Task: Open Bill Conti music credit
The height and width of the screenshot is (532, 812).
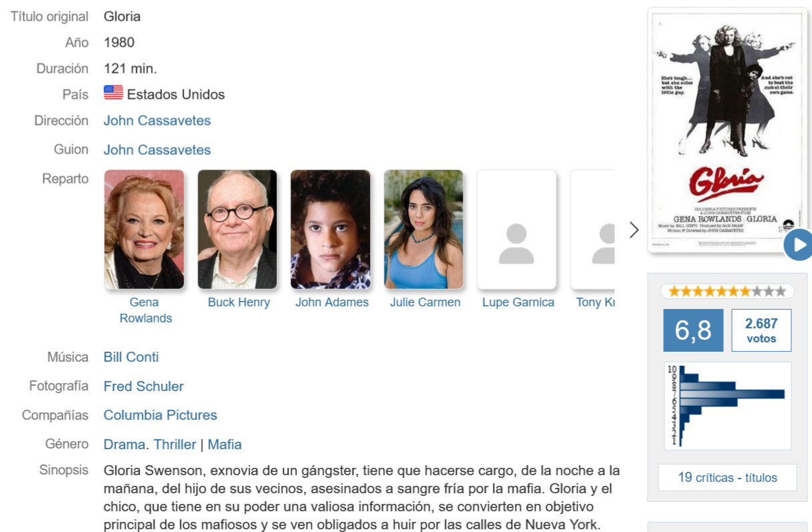Action: (x=131, y=357)
